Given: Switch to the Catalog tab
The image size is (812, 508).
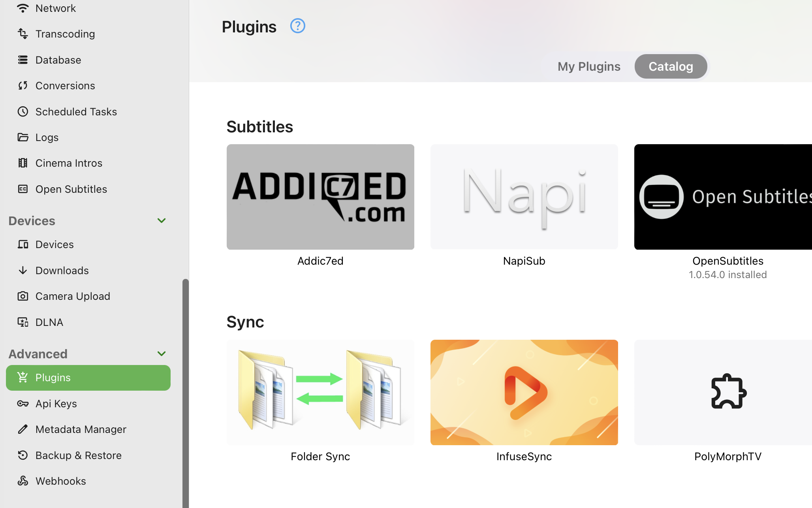Looking at the screenshot, I should coord(671,66).
